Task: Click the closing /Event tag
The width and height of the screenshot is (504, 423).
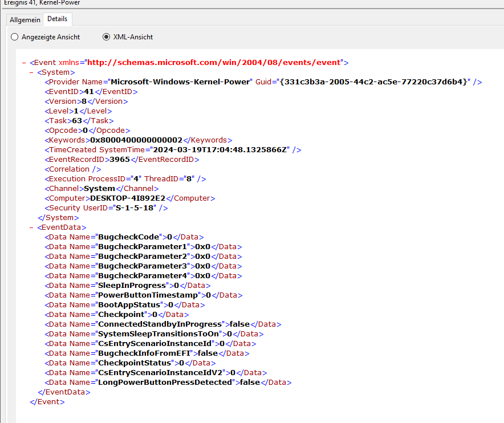Action: tap(47, 402)
